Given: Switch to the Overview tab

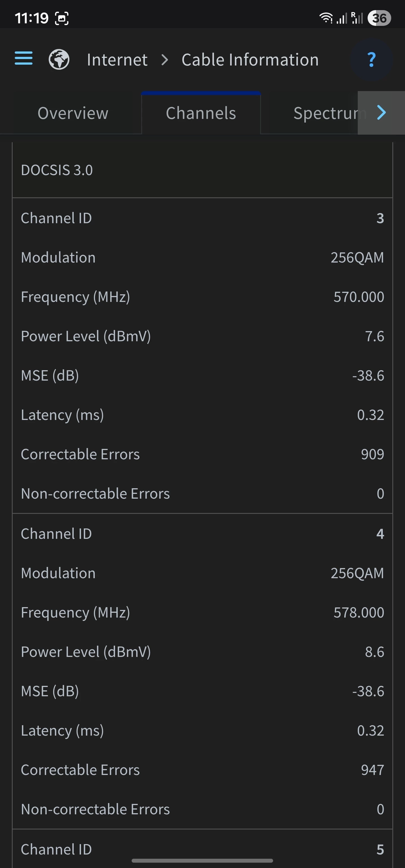Looking at the screenshot, I should pos(73,113).
